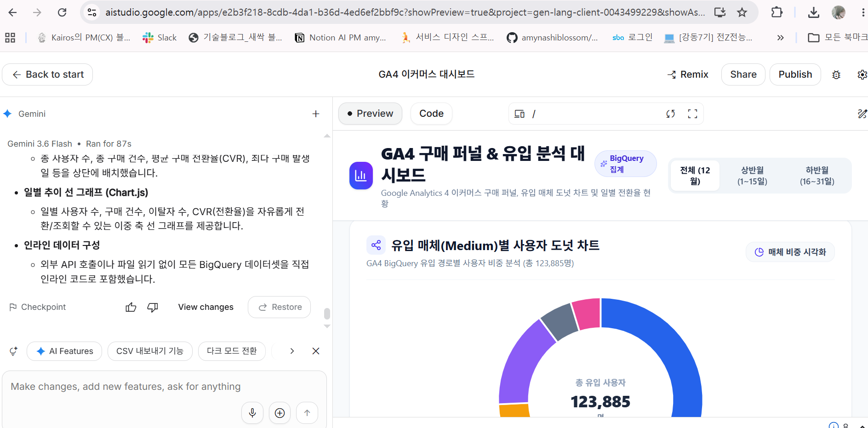The width and height of the screenshot is (868, 428).
Task: Click the preview URL path field
Action: tap(598, 114)
